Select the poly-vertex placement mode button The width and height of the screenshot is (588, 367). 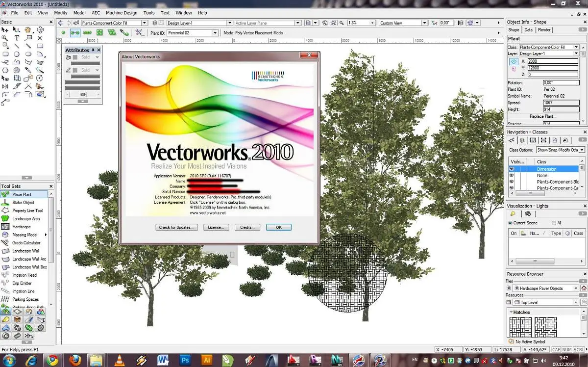(x=75, y=33)
